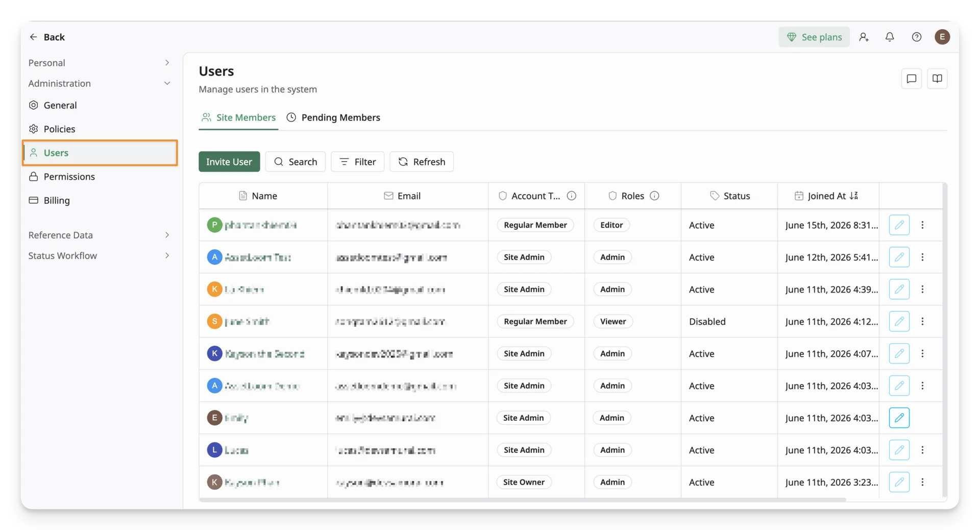This screenshot has width=980, height=530.
Task: Expand the Status Workflow section
Action: 100,255
